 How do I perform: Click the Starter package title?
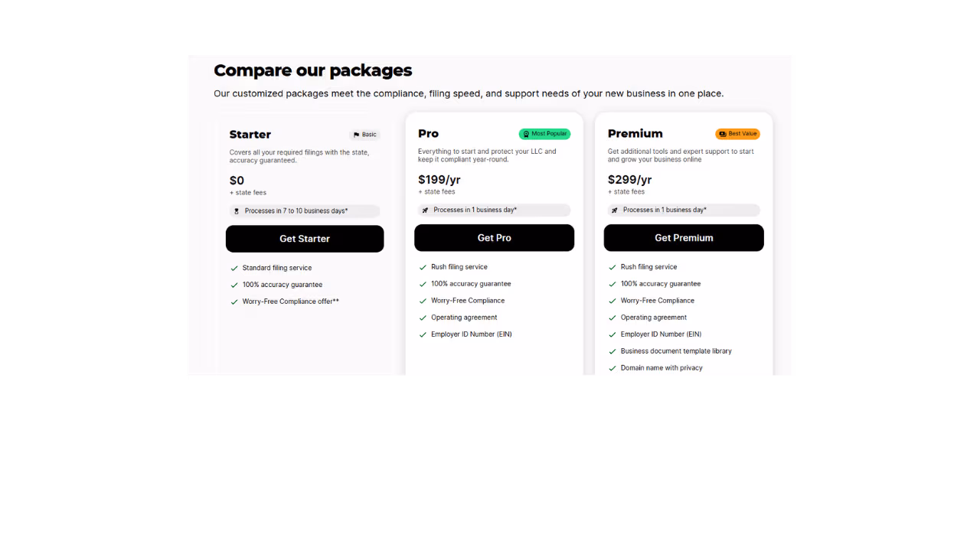click(x=250, y=135)
